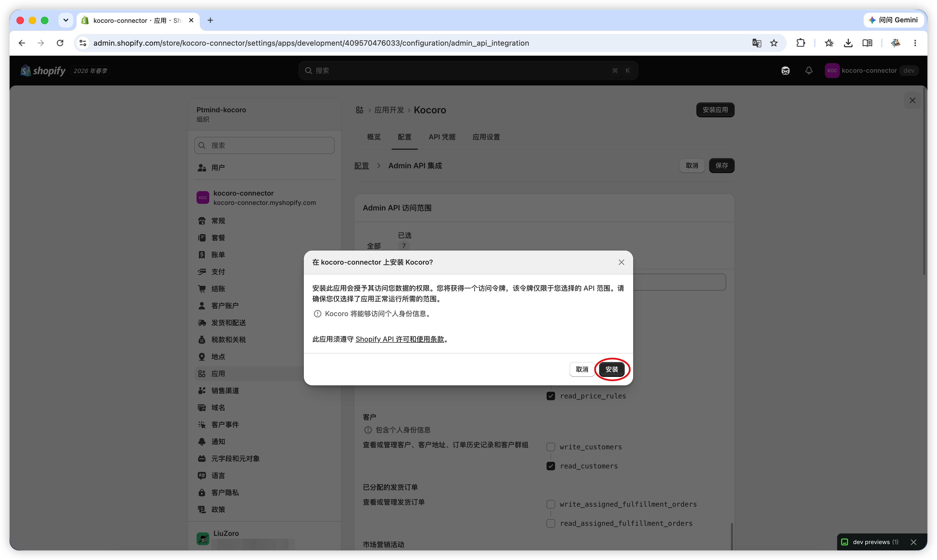Check write_customers
Screen dimensions: 937x560
pyautogui.click(x=551, y=447)
